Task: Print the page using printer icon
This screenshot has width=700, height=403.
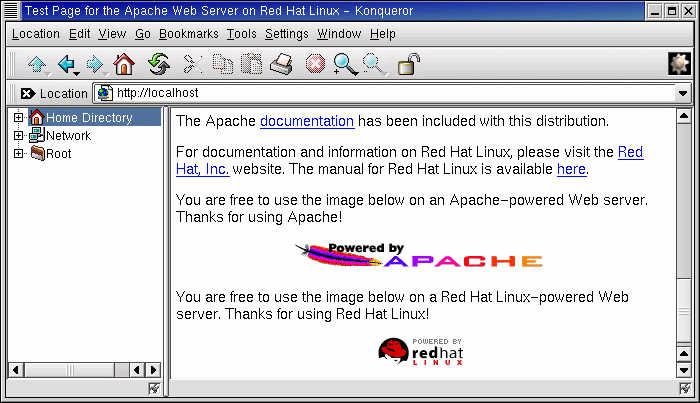Action: point(281,64)
